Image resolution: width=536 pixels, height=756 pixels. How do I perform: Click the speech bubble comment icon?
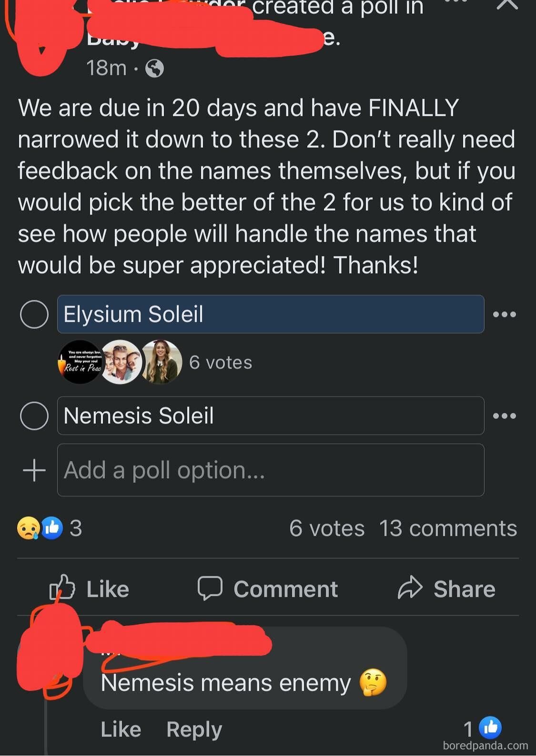210,588
